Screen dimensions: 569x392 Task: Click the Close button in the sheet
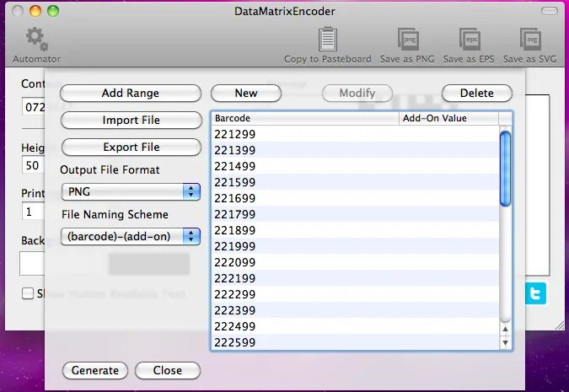pyautogui.click(x=167, y=371)
